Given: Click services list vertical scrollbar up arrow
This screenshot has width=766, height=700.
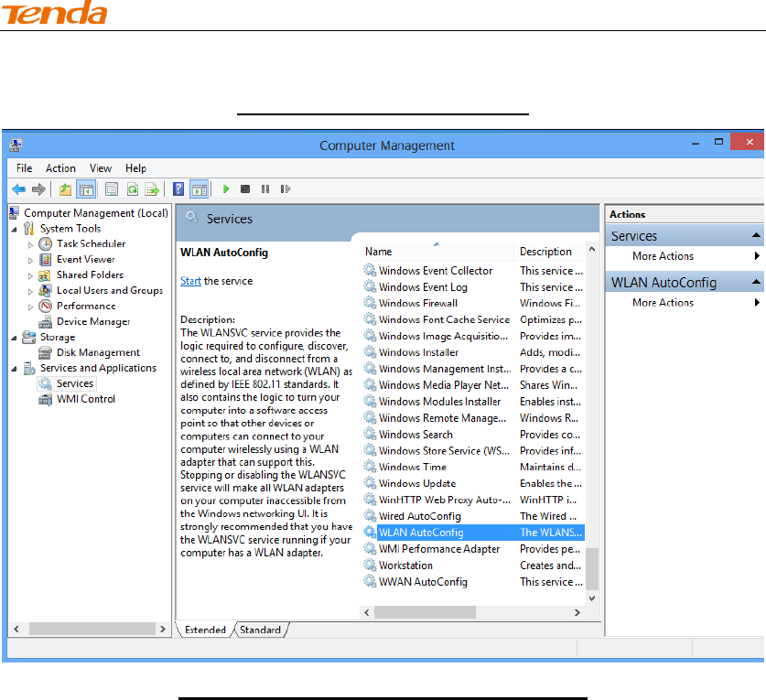Looking at the screenshot, I should 592,250.
